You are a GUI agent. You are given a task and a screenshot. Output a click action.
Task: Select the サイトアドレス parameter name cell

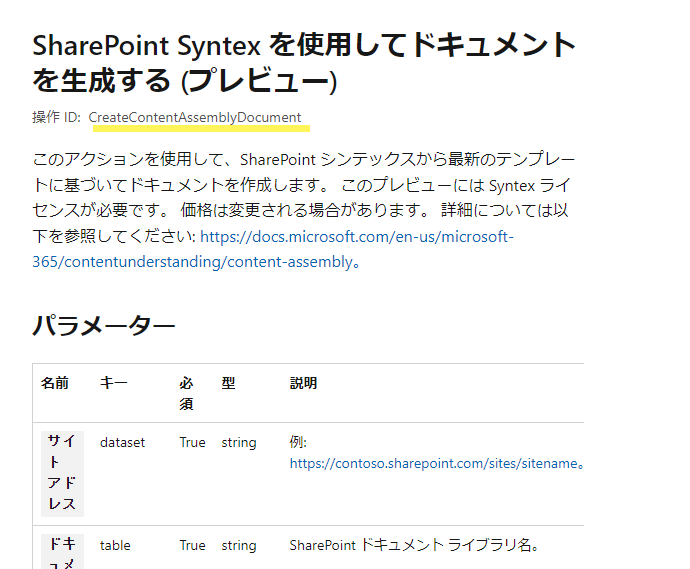tap(62, 473)
